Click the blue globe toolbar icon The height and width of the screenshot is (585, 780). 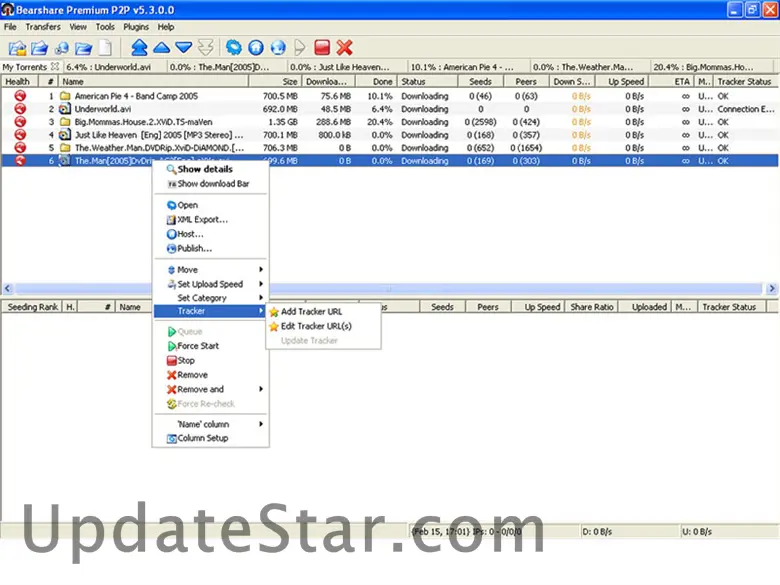coord(278,48)
